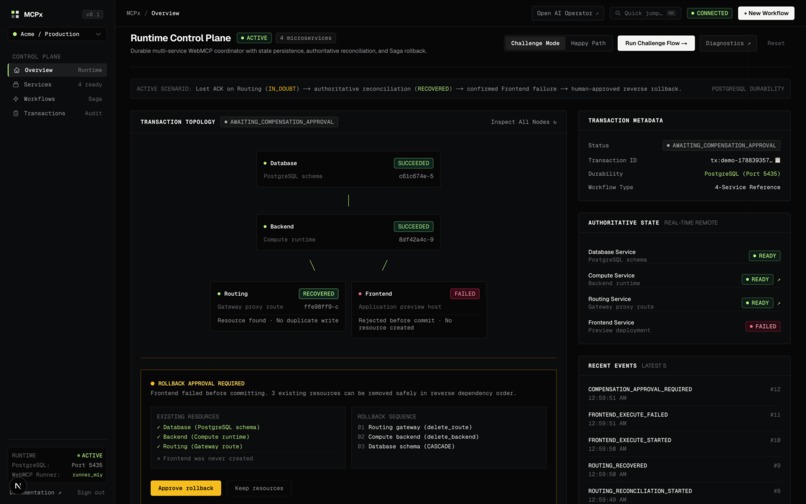Click the Reset button
This screenshot has width=806, height=504.
pos(776,43)
